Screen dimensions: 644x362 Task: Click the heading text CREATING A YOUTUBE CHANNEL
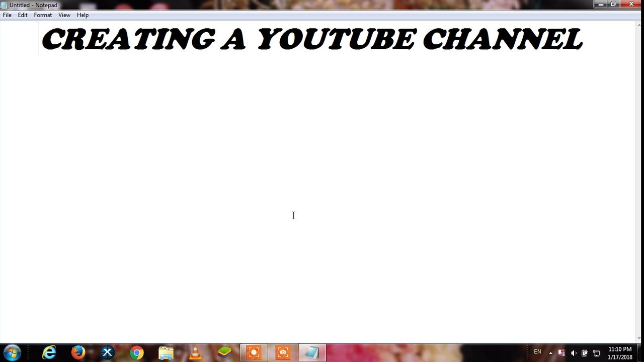(x=312, y=39)
